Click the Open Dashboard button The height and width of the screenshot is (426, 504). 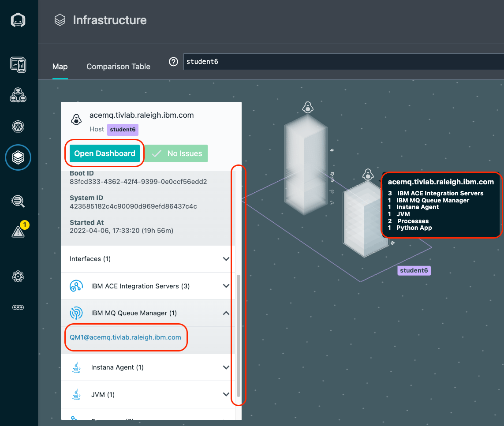tap(105, 153)
